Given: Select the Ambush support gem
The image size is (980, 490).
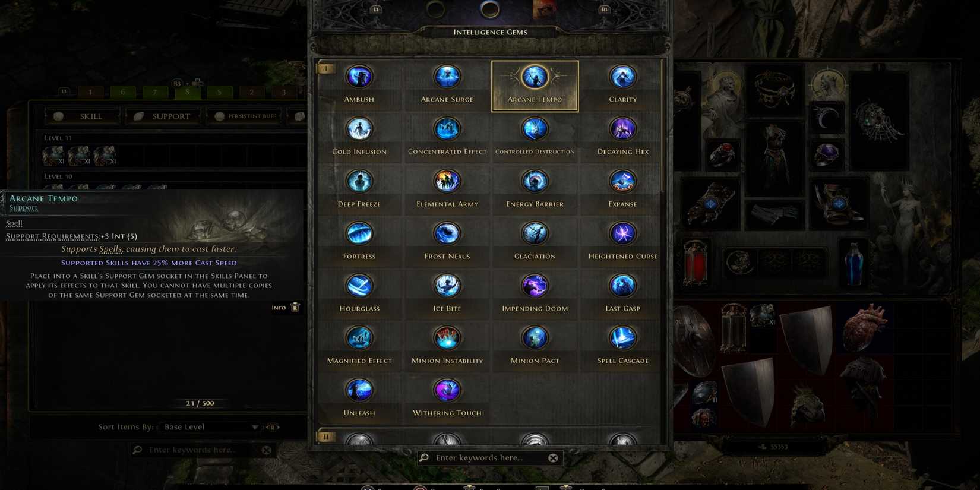Looking at the screenshot, I should [x=359, y=86].
